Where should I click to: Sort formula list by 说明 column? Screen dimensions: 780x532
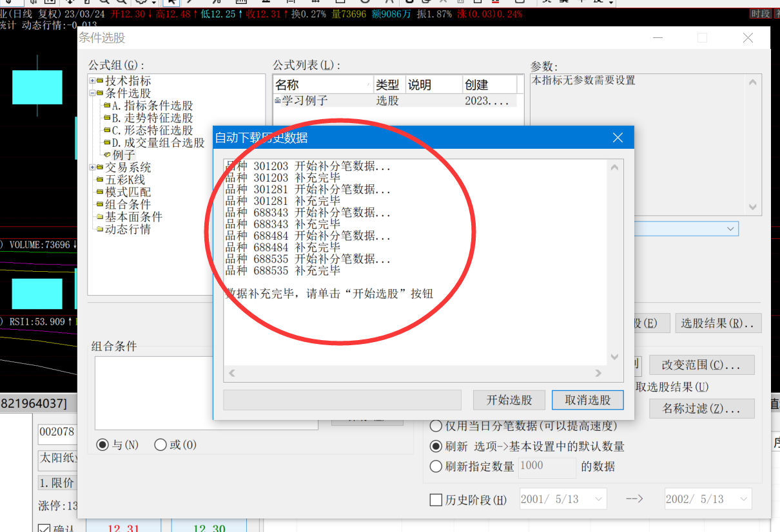[x=434, y=85]
